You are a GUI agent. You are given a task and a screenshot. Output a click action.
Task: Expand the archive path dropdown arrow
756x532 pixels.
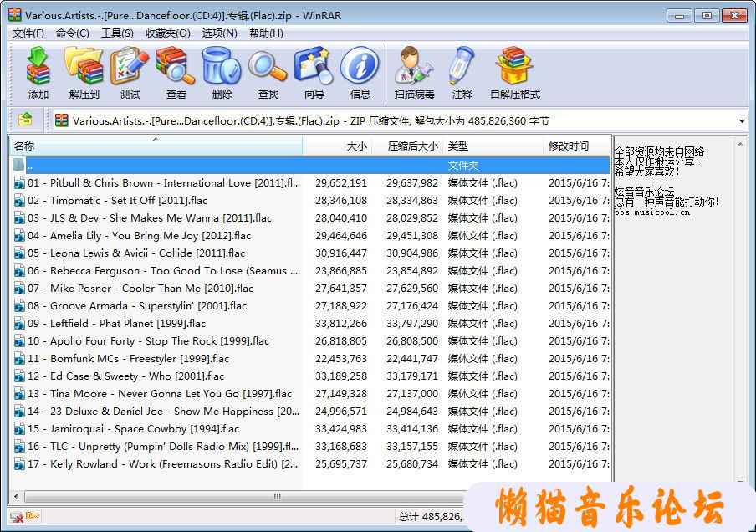(742, 121)
